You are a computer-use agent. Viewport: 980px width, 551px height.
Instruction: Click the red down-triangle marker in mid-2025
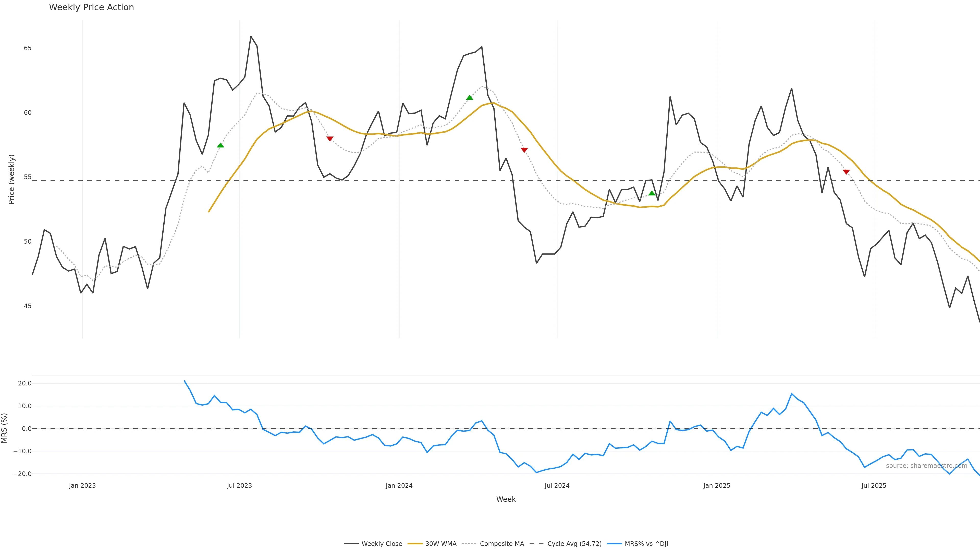click(x=846, y=172)
